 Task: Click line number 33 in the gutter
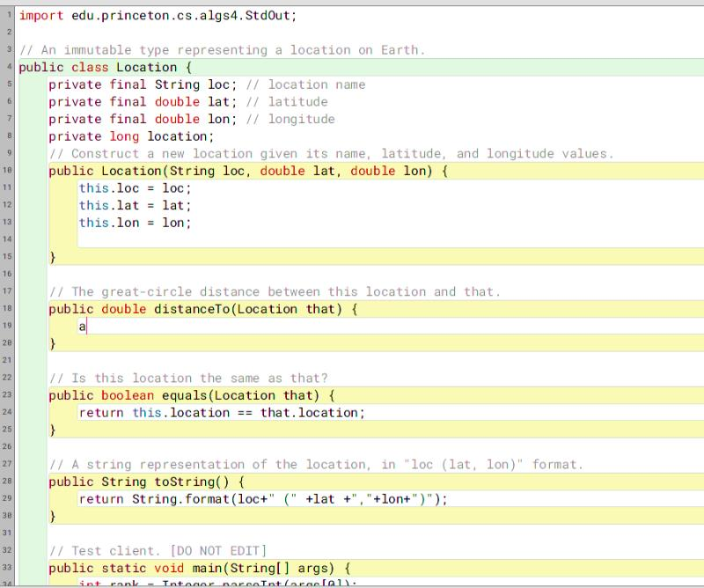pos(9,568)
